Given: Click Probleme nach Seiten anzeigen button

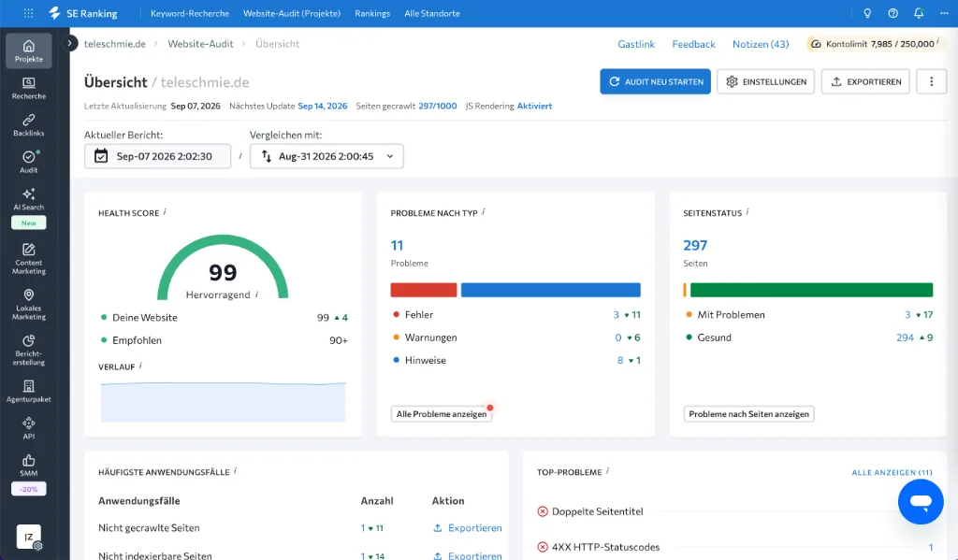Looking at the screenshot, I should 748,414.
